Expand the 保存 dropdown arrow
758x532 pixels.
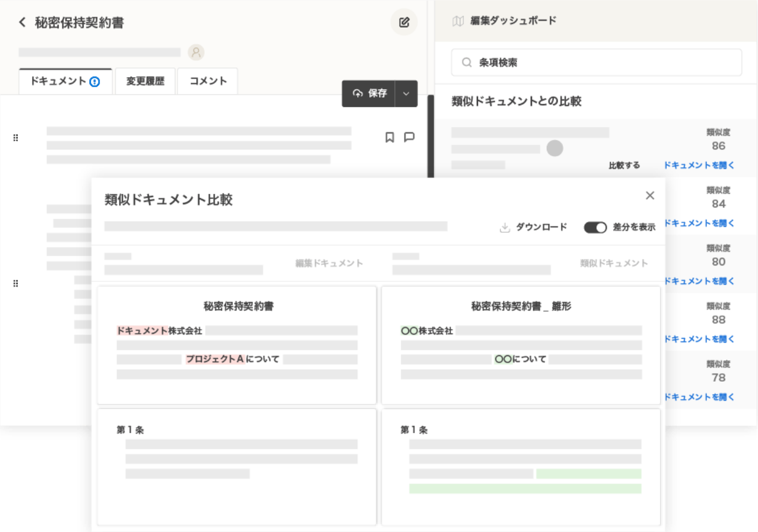[x=406, y=93]
